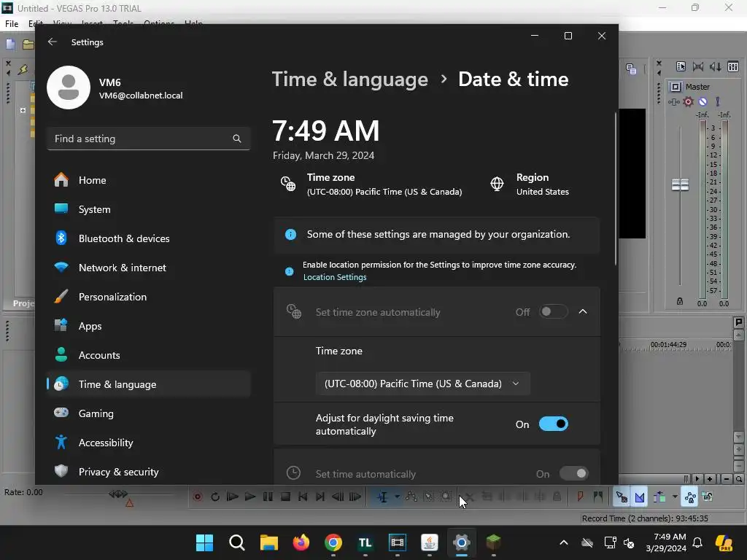Image resolution: width=747 pixels, height=560 pixels.
Task: Go to Bluetooth & devices settings
Action: click(149, 238)
